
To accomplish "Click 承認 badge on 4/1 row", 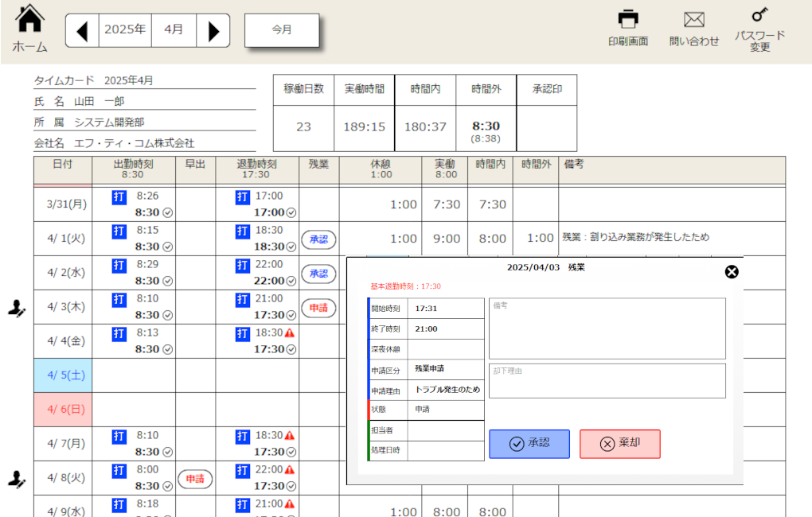I will [x=318, y=239].
